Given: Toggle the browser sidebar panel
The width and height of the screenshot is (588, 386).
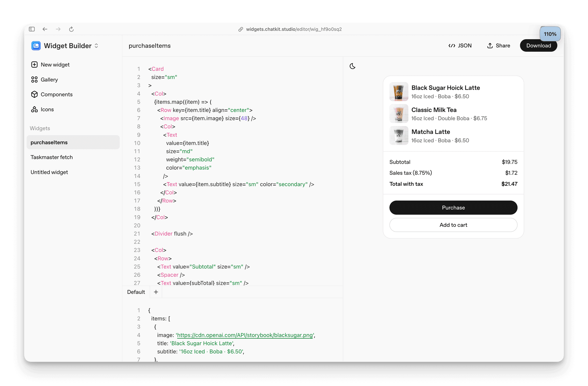Looking at the screenshot, I should 32,29.
